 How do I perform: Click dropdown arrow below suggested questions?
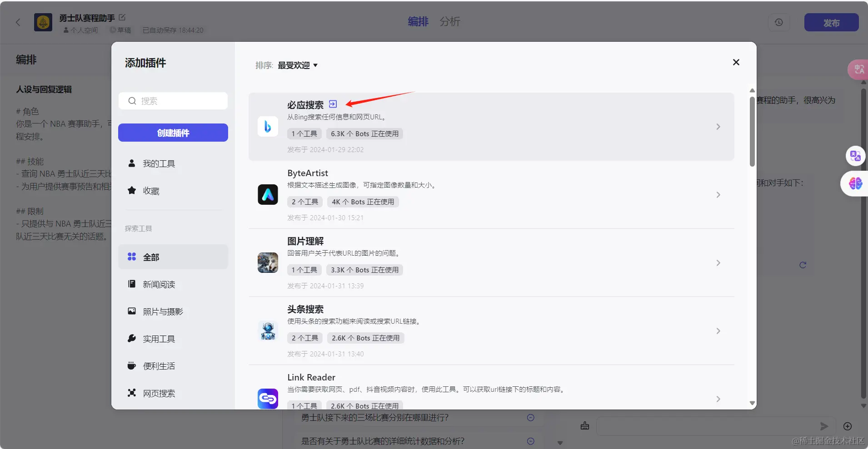click(560, 443)
